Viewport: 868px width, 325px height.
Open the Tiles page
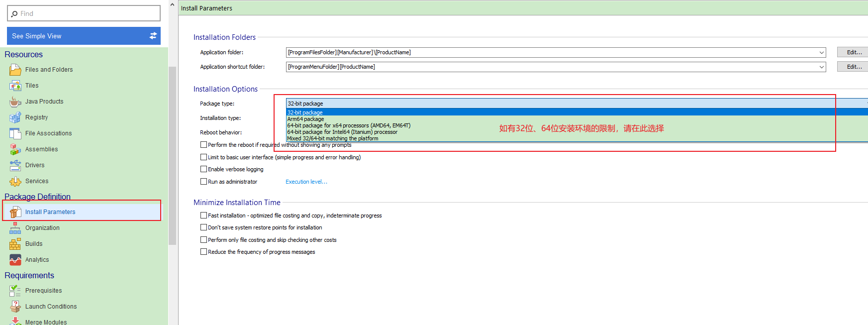32,86
